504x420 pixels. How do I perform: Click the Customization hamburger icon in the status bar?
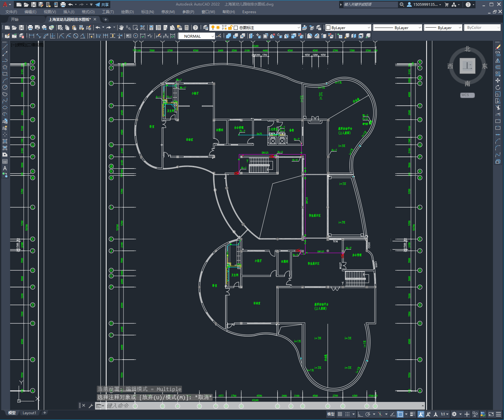[x=498, y=414]
